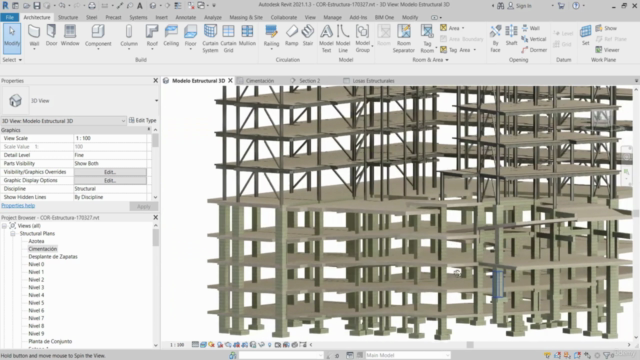Click Edit for Visibility/Graphics Overrides
The width and height of the screenshot is (640, 360).
pyautogui.click(x=110, y=172)
